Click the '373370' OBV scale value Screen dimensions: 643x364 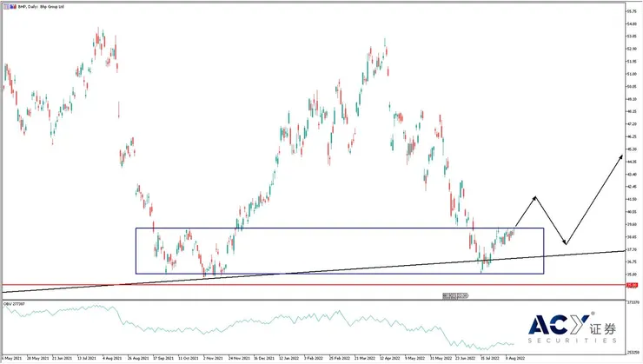pyautogui.click(x=633, y=302)
